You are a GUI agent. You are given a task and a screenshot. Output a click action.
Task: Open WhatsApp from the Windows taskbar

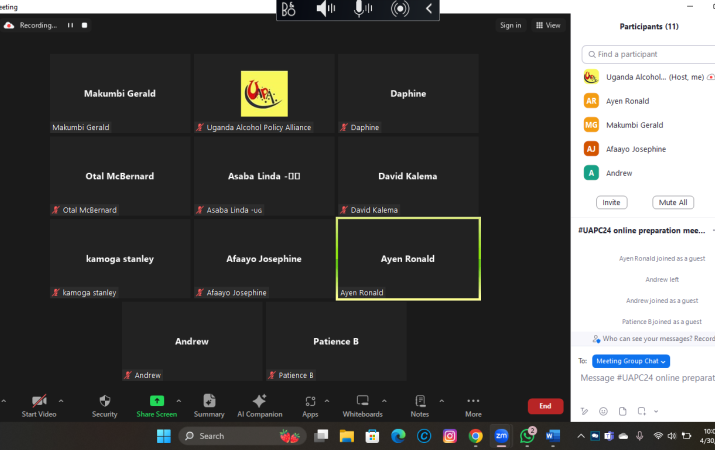pyautogui.click(x=527, y=436)
